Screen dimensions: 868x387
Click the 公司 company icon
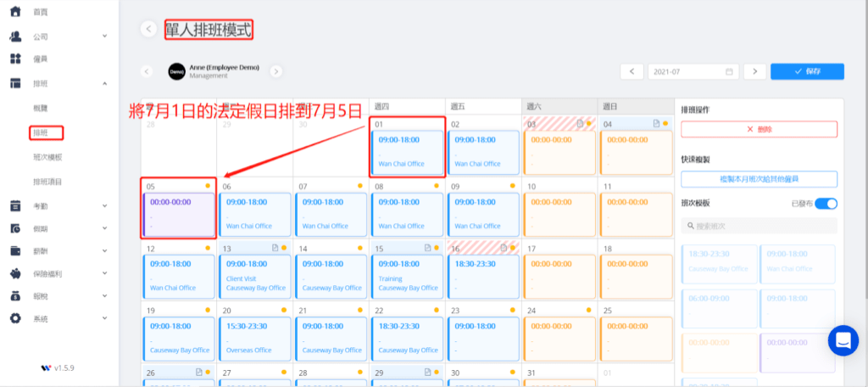(x=15, y=36)
